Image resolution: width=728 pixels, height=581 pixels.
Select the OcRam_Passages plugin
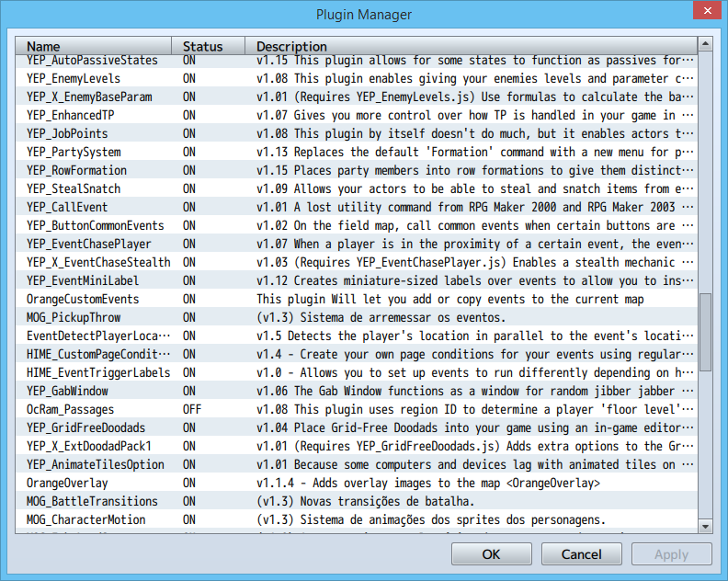[357, 410]
